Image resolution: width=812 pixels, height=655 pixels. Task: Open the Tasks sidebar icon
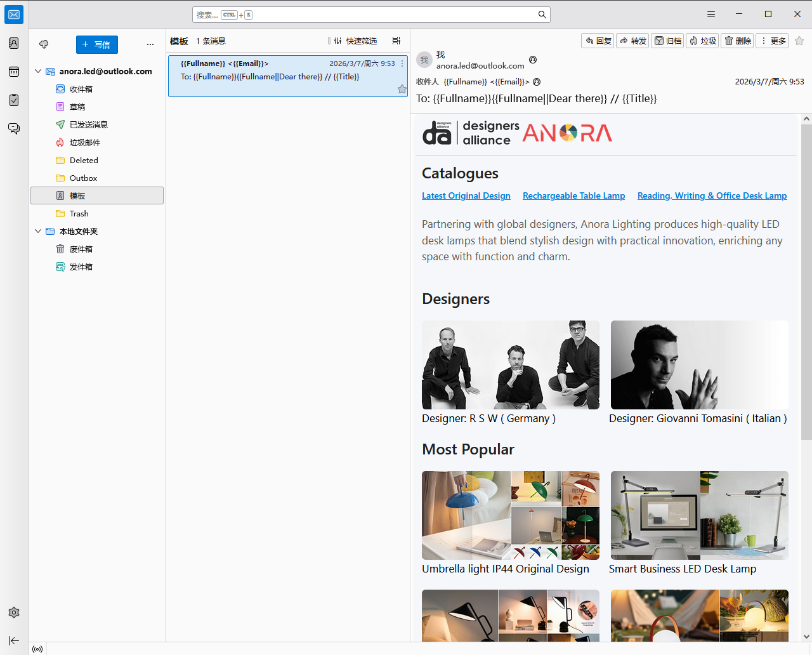click(x=14, y=100)
